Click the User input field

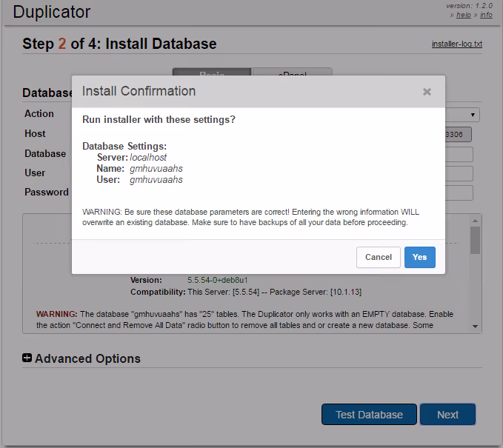click(x=459, y=173)
